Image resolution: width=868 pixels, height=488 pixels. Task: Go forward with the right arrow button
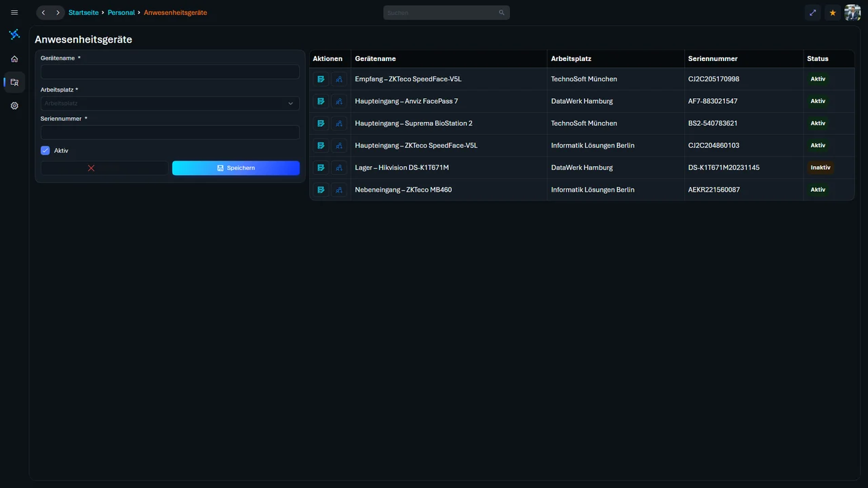[x=58, y=13]
